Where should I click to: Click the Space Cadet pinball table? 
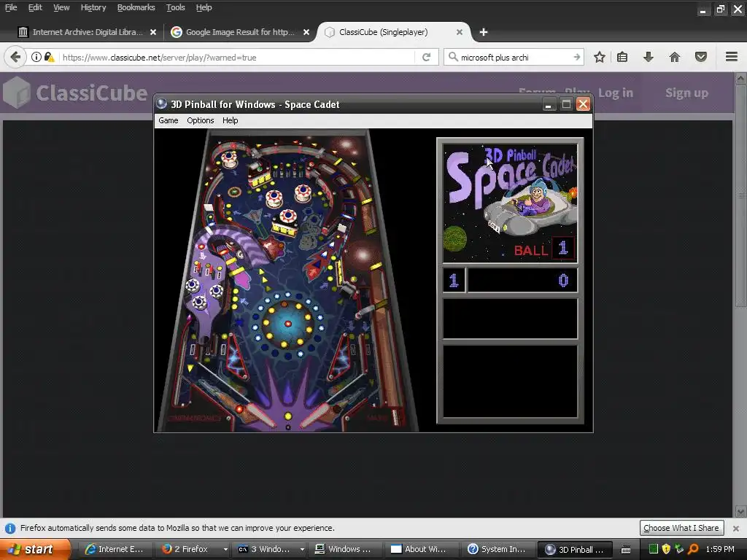tap(289, 281)
